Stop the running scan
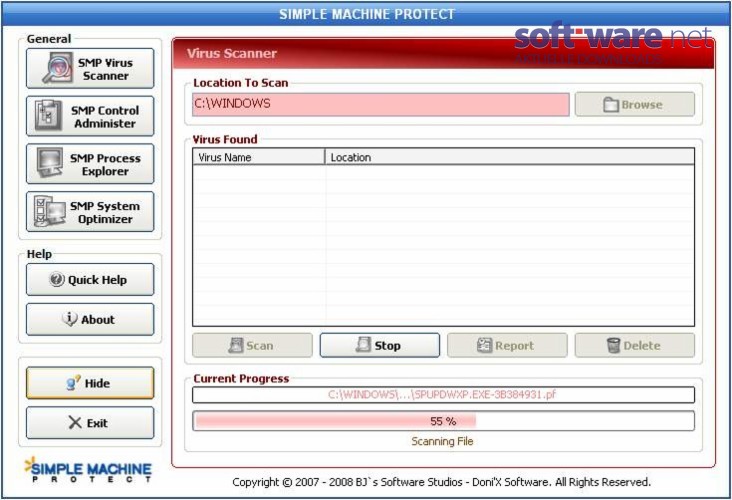Viewport: 732px width, 500px height. [380, 345]
